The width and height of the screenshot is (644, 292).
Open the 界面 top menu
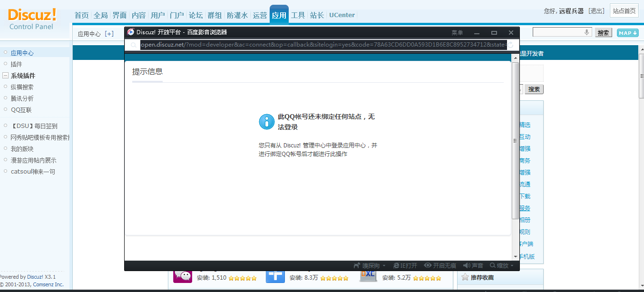[x=120, y=15]
